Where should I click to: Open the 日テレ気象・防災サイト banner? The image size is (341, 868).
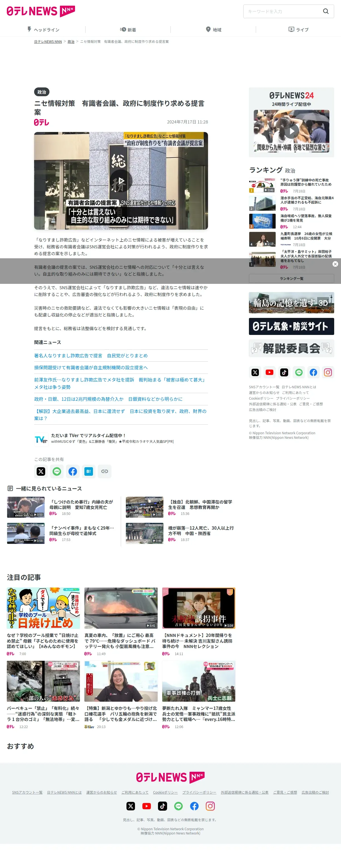tap(292, 326)
